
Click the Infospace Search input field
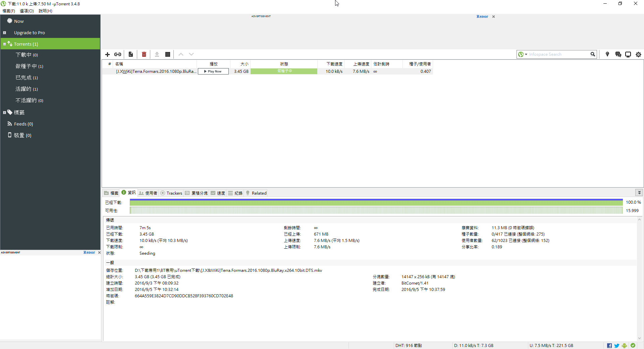point(559,54)
